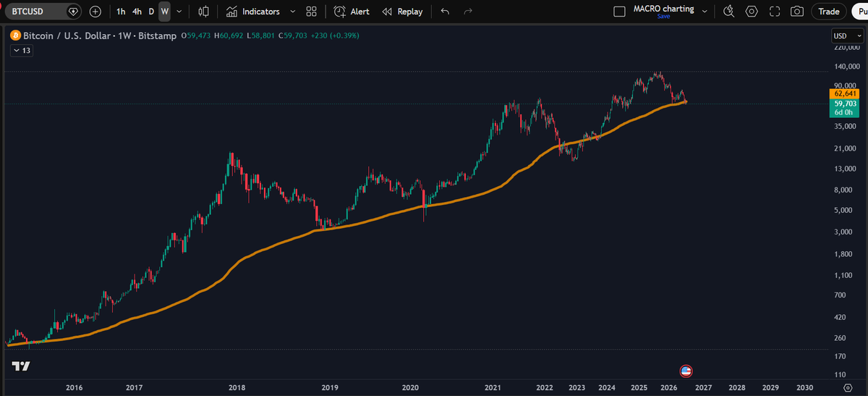Click the orange 62,641 moving-average price label
Image resolution: width=868 pixels, height=396 pixels.
pyautogui.click(x=844, y=93)
